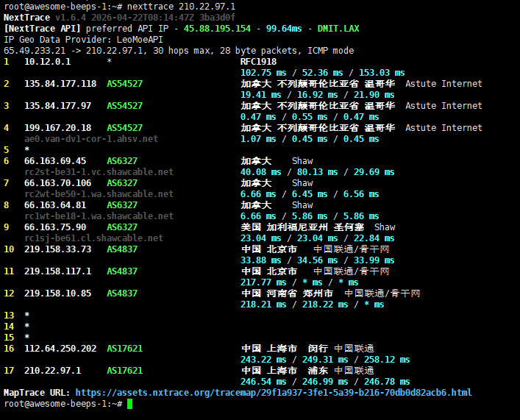Click hostname rc2st-be31-1.vc.shawcable.net
520x420 pixels.
click(x=99, y=172)
